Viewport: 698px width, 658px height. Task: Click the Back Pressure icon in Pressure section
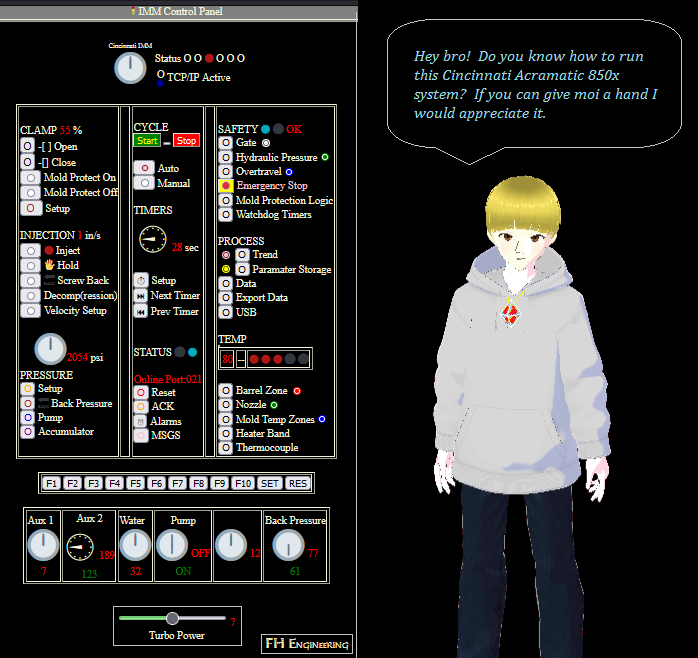coord(28,403)
